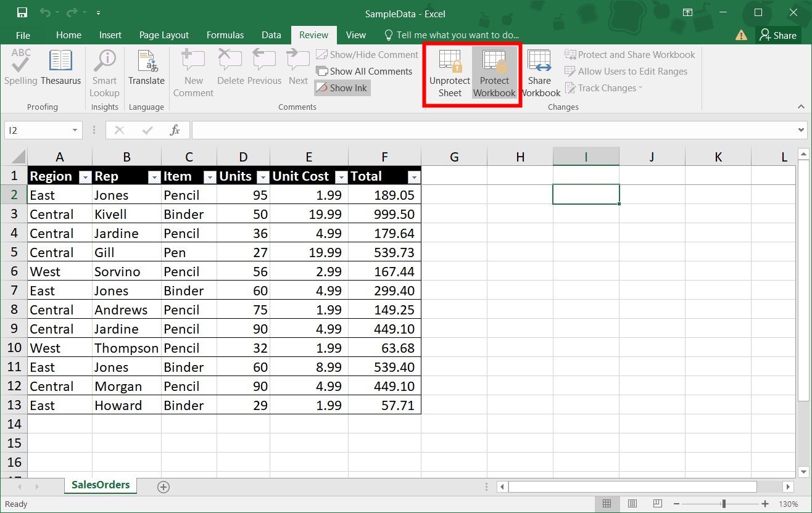Click the Translate tool
The width and height of the screenshot is (812, 513).
146,68
